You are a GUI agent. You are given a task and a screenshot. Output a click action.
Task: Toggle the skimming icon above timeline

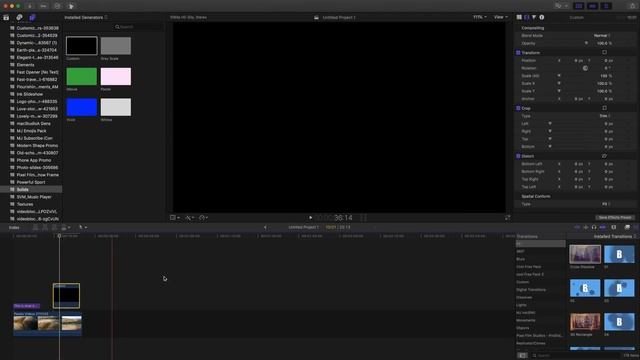coord(577,227)
